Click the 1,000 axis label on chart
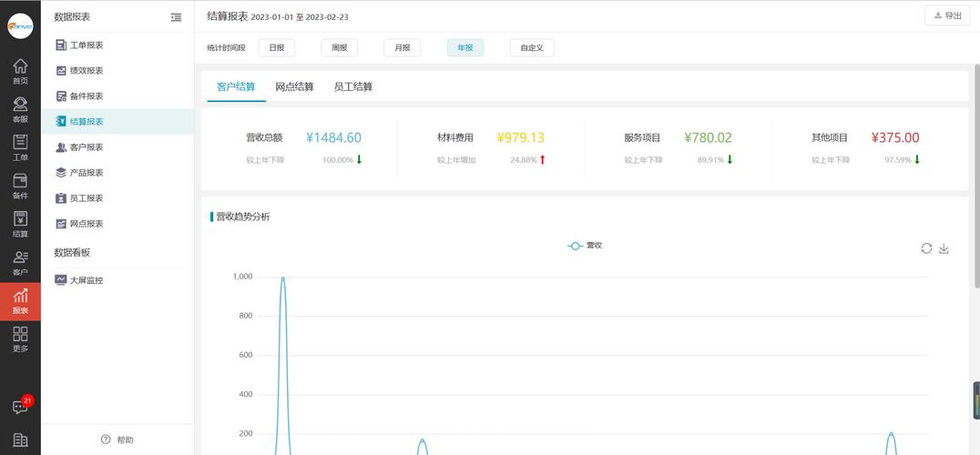This screenshot has height=455, width=980. pos(242,277)
